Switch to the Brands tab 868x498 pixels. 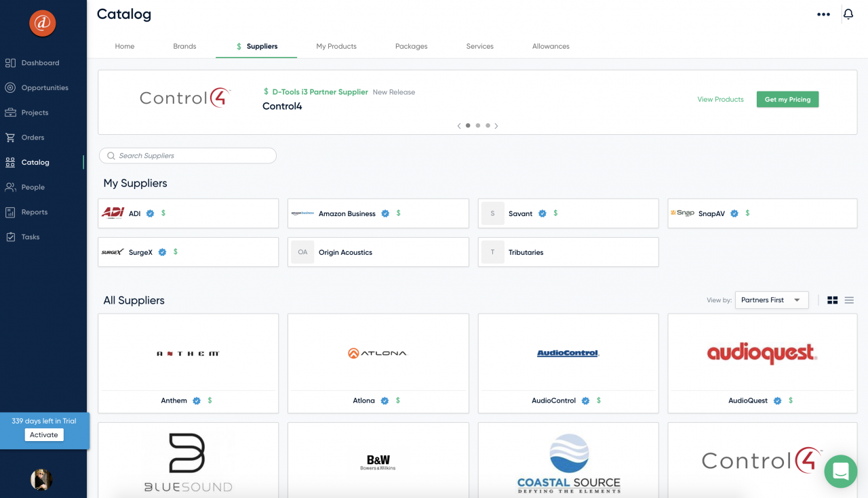coord(184,46)
